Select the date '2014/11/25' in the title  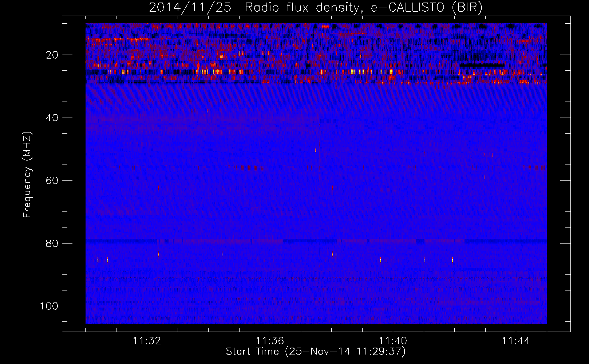pyautogui.click(x=190, y=8)
